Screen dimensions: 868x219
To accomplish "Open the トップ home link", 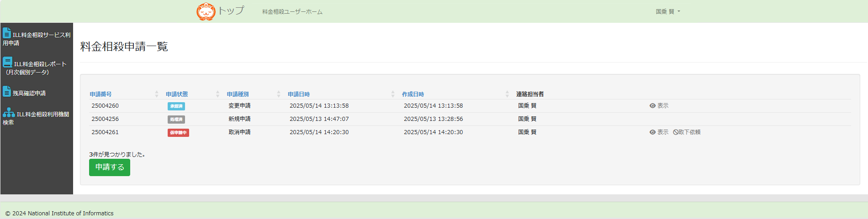I will tap(231, 10).
